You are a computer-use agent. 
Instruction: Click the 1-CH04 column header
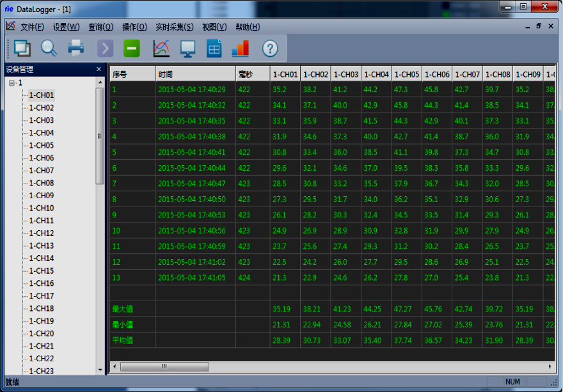(376, 74)
